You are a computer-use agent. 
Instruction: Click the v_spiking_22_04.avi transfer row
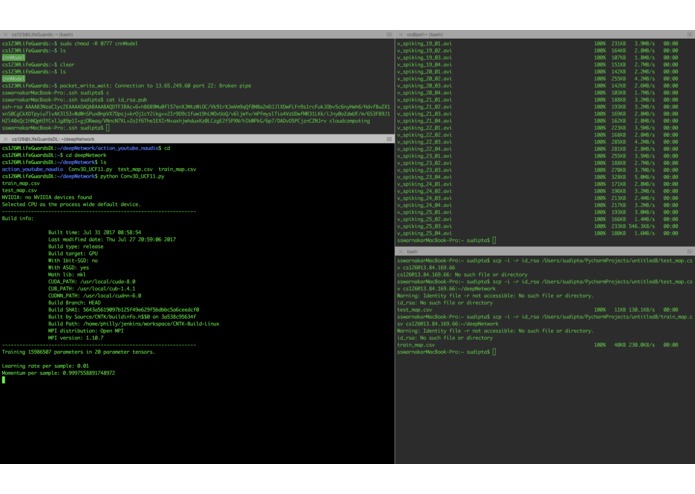[x=538, y=149]
